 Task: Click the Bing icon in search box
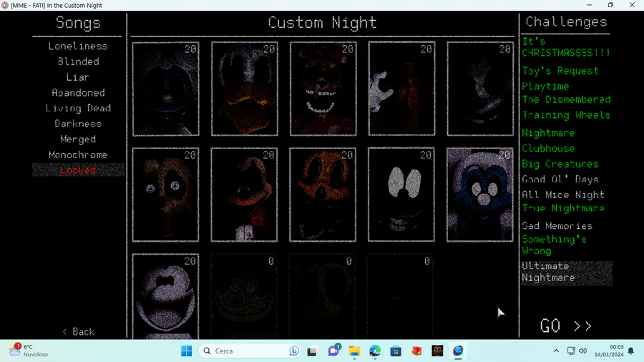pyautogui.click(x=294, y=351)
